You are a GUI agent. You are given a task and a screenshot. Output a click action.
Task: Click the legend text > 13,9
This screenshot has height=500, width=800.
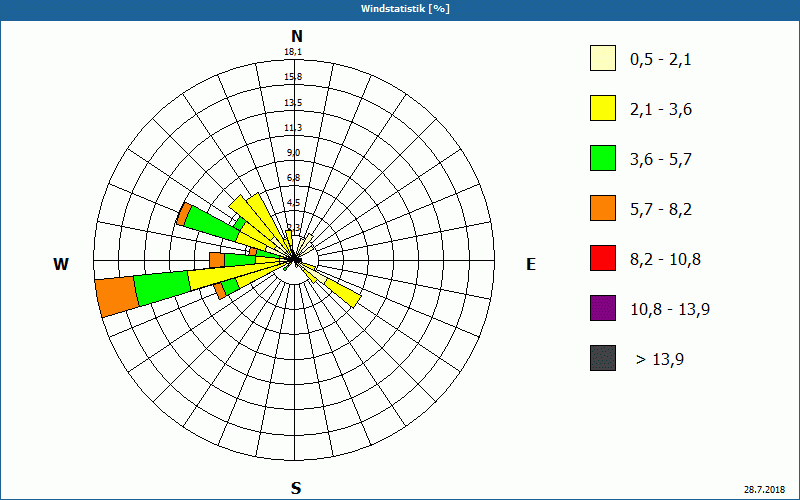660,360
